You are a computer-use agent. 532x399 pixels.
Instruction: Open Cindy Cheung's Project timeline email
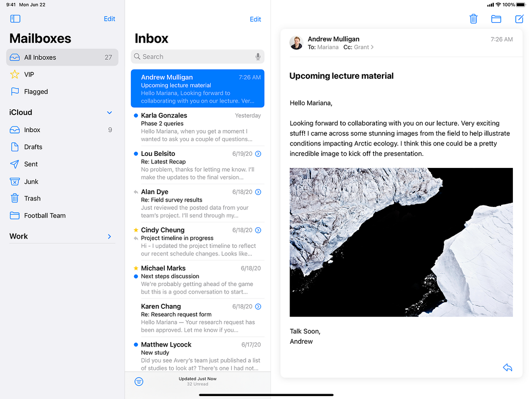(x=197, y=241)
